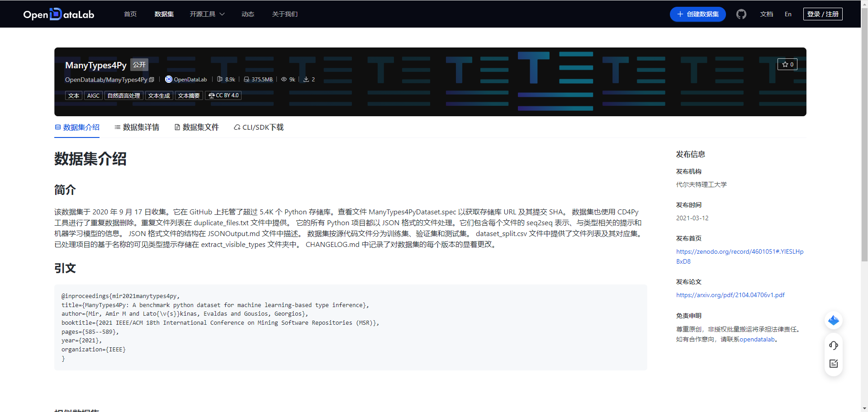Star the ManyTypes4Py dataset
Screen dimensions: 868x412
point(787,64)
